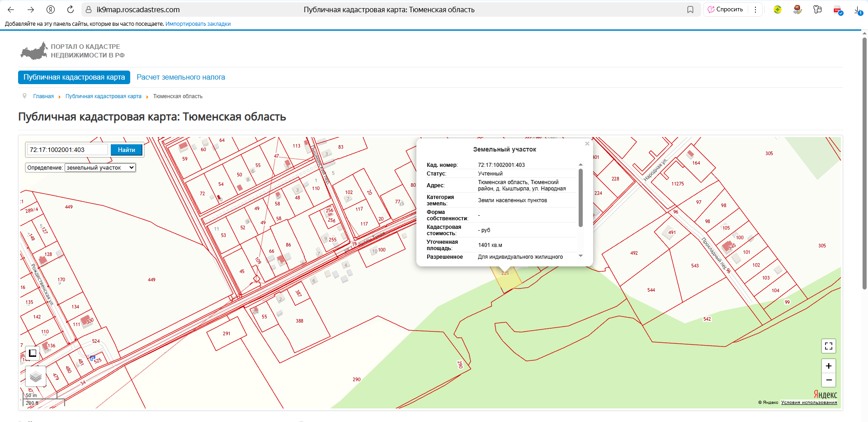Open the map layers switcher
The width and height of the screenshot is (868, 422).
pos(36,376)
